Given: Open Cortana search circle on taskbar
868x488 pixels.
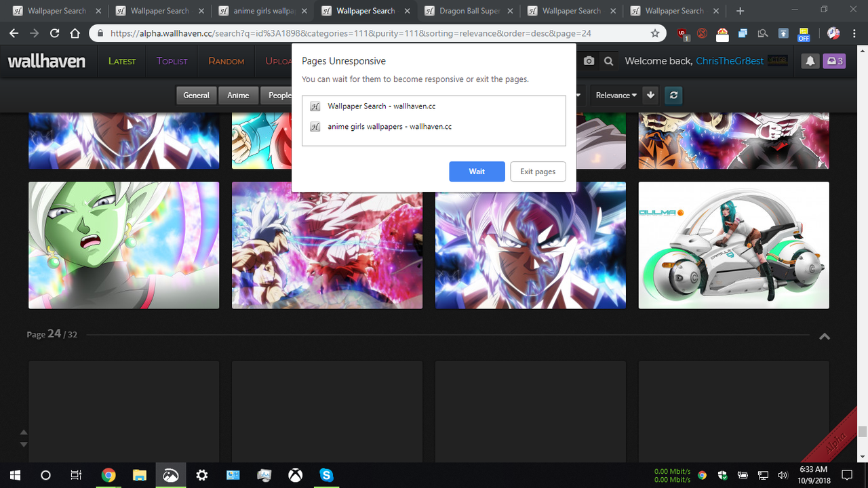Looking at the screenshot, I should pos(46,475).
